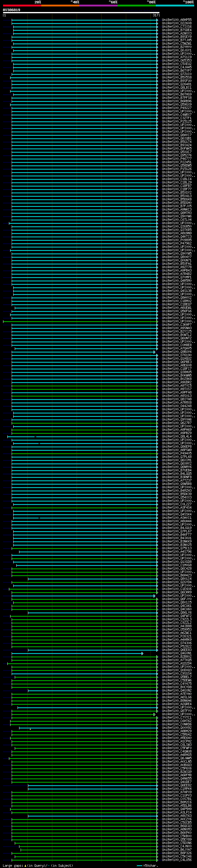Screen dimensions: 197x868
Task: Click the orange ~40% identity legend segment
Action: point(60,6)
